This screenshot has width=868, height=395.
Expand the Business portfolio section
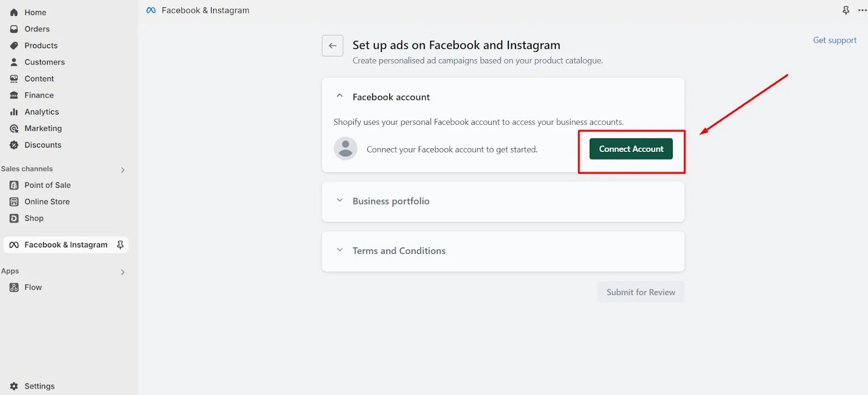pyautogui.click(x=340, y=200)
